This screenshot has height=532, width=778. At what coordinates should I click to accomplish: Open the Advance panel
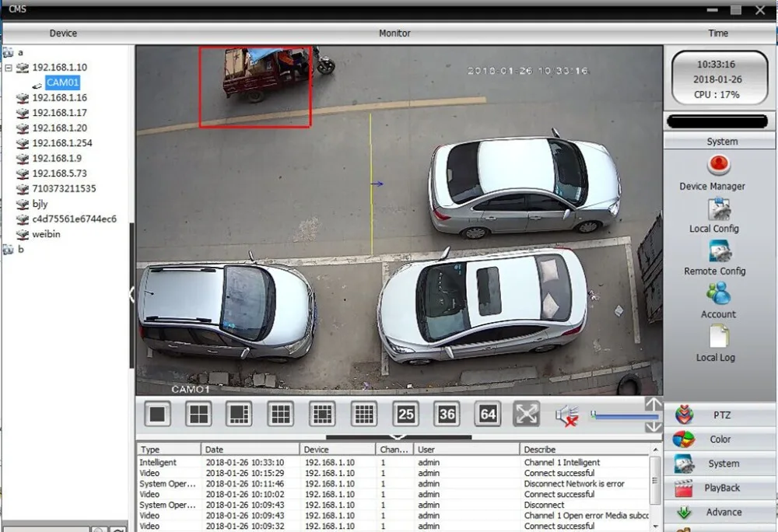[720, 513]
